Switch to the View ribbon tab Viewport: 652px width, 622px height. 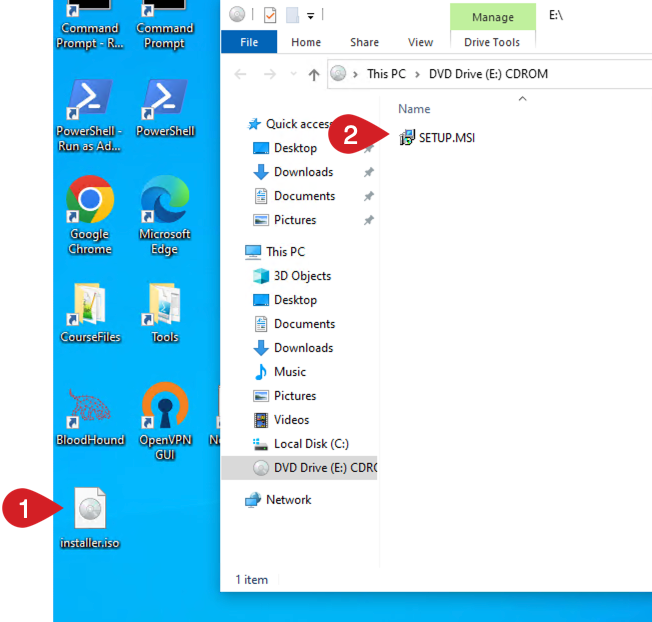click(x=420, y=42)
